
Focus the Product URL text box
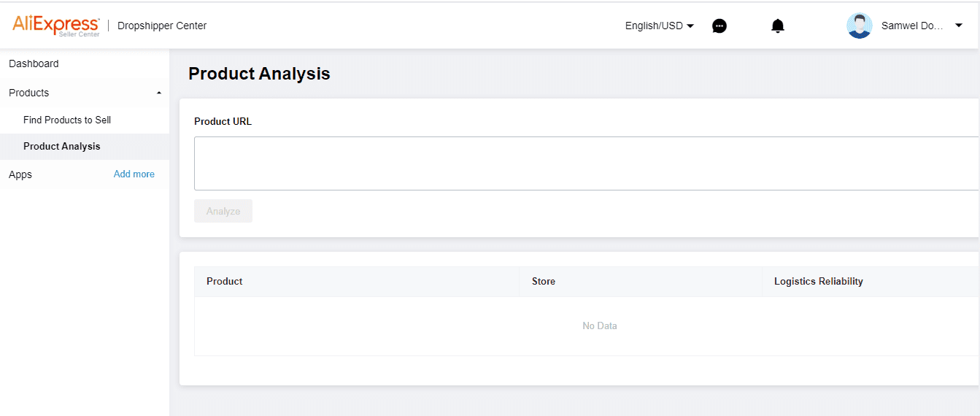pos(585,163)
